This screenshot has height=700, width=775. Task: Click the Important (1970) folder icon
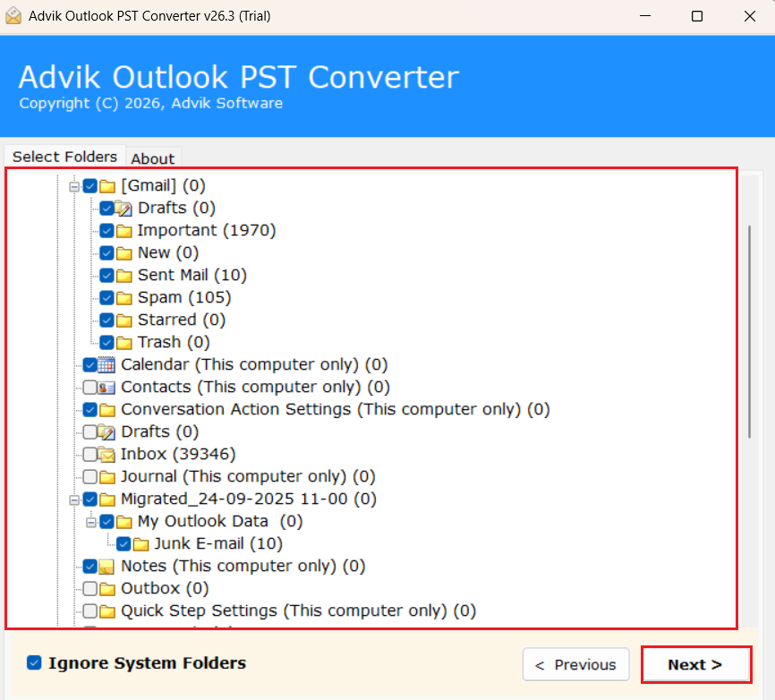click(124, 231)
